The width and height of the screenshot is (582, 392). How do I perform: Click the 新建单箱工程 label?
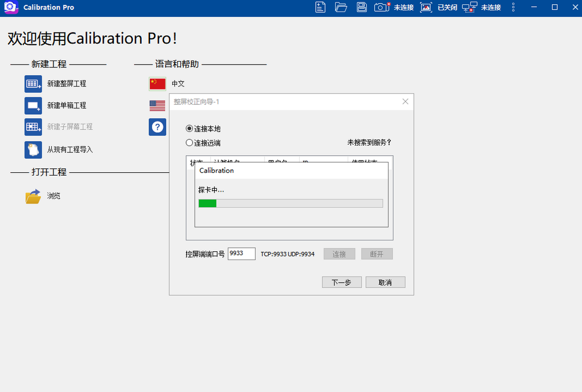[66, 105]
